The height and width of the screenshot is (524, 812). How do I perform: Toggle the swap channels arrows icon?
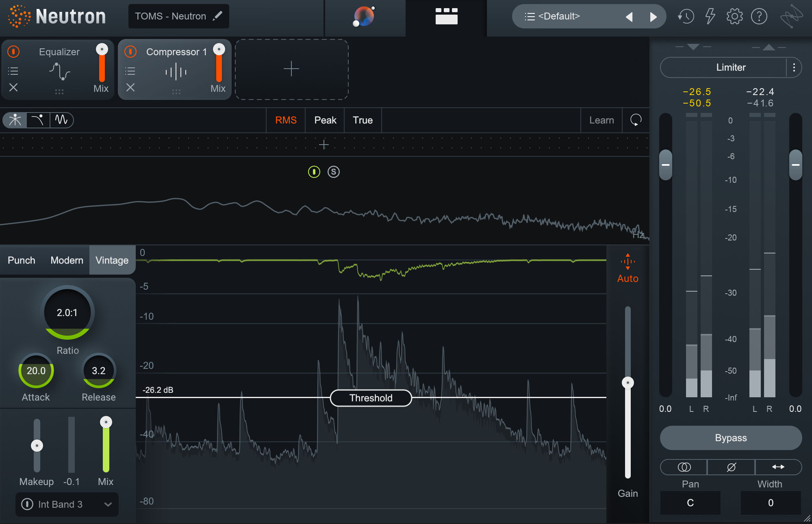778,467
